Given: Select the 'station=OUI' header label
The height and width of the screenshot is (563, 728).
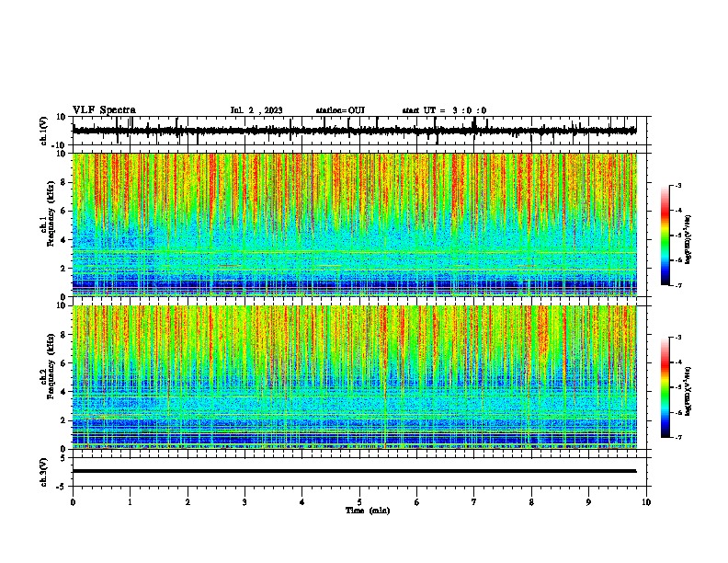Looking at the screenshot, I should 340,110.
